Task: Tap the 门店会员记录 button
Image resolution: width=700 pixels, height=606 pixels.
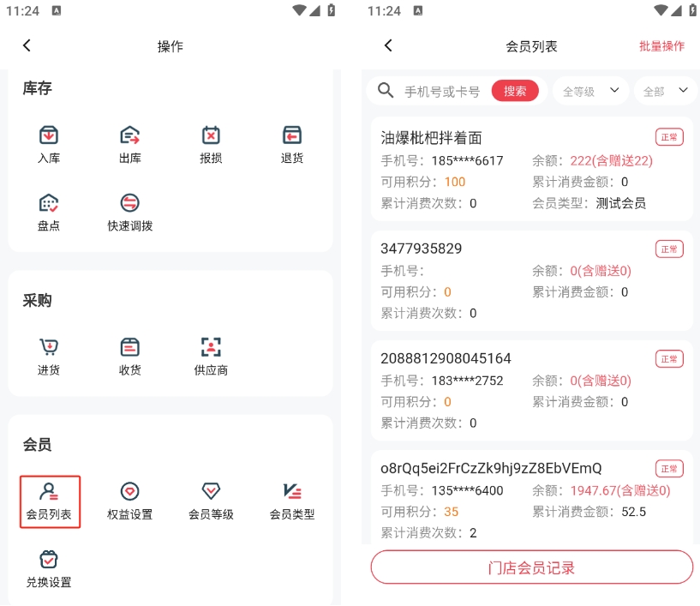Action: 531,567
